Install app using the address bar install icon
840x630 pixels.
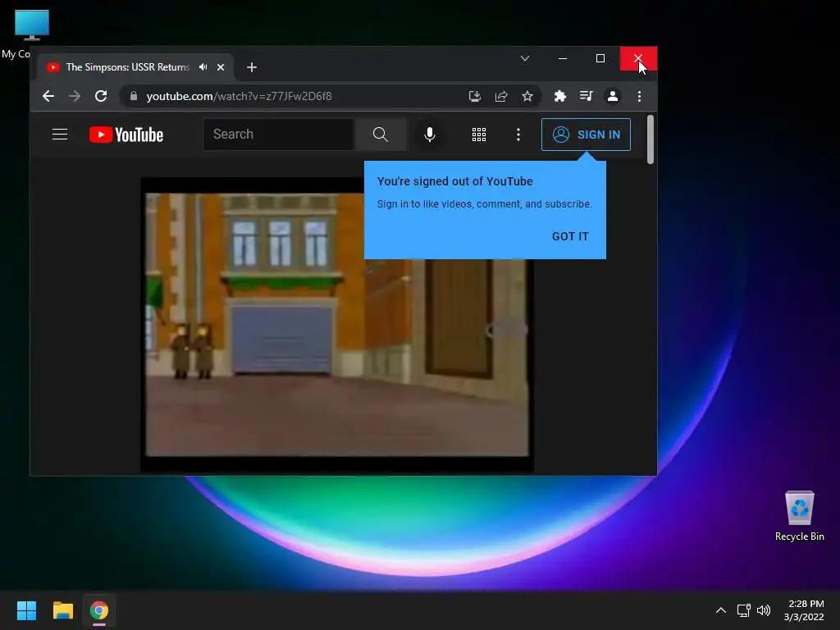click(x=475, y=97)
